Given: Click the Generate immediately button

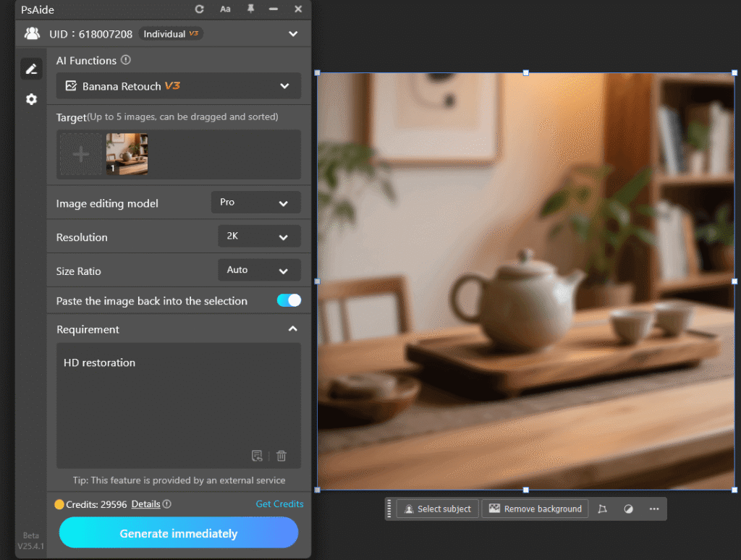Looking at the screenshot, I should 178,533.
